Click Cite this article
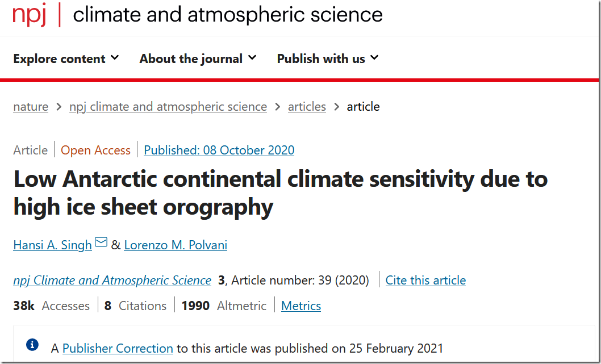Image resolution: width=601 pixels, height=364 pixels. click(425, 281)
